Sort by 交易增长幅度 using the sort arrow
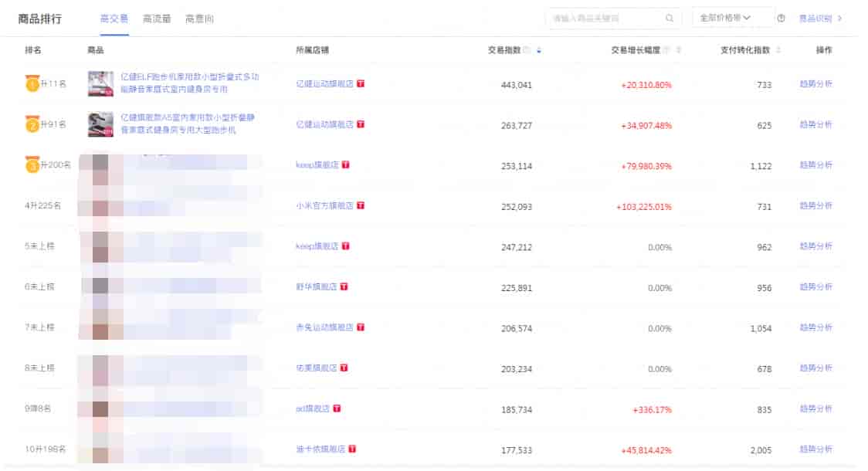 pyautogui.click(x=679, y=50)
